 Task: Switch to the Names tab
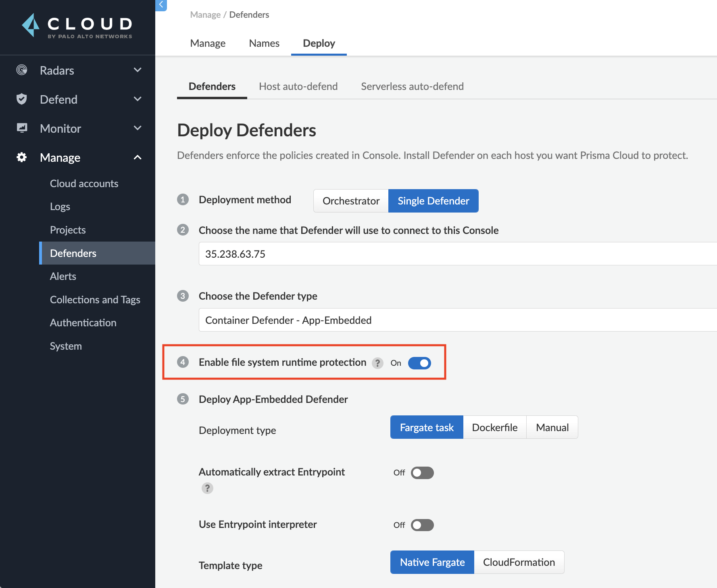coord(264,43)
